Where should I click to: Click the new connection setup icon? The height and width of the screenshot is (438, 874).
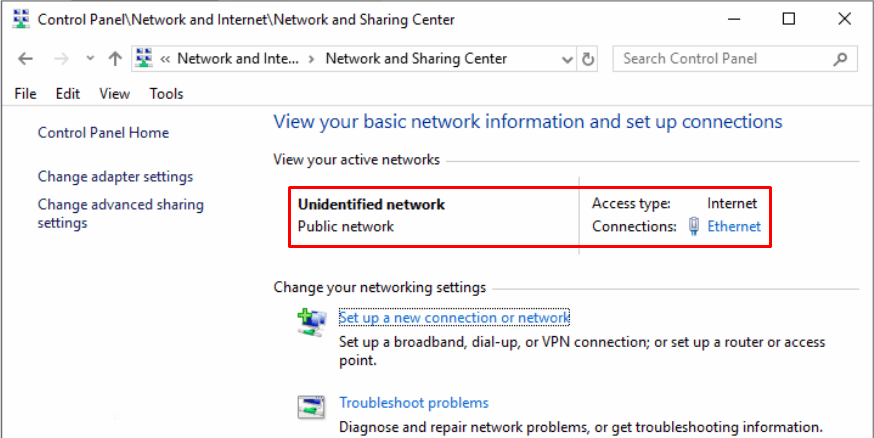pos(311,323)
